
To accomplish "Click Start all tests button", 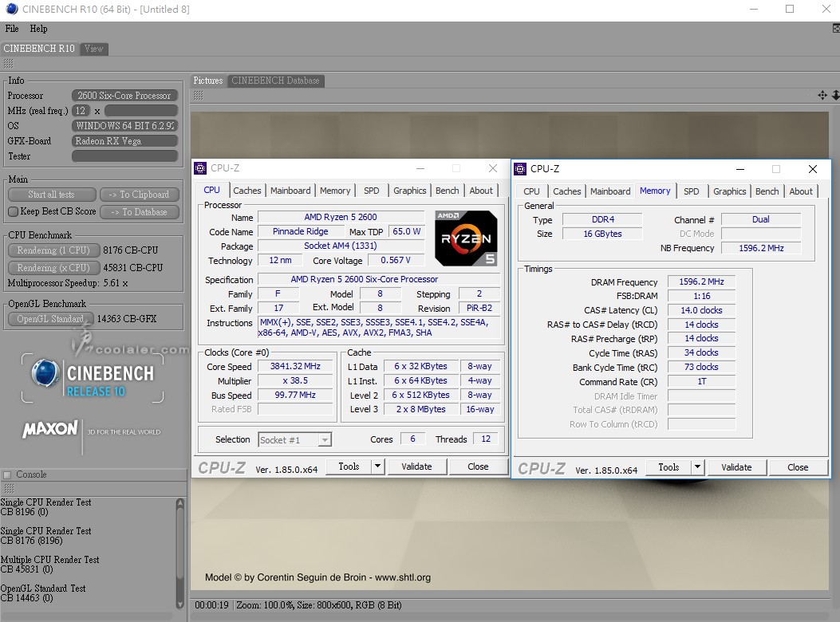I will [52, 195].
